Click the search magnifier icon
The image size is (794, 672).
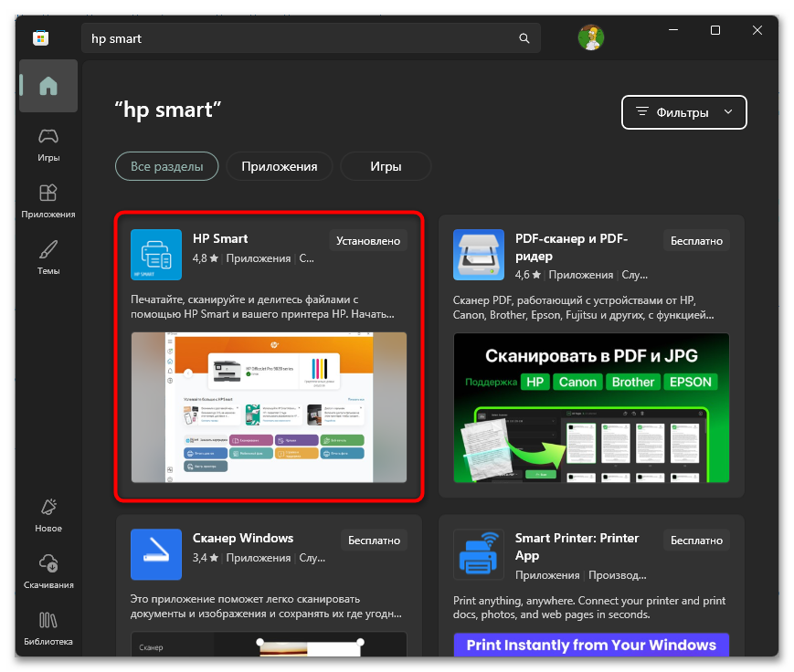coord(524,38)
